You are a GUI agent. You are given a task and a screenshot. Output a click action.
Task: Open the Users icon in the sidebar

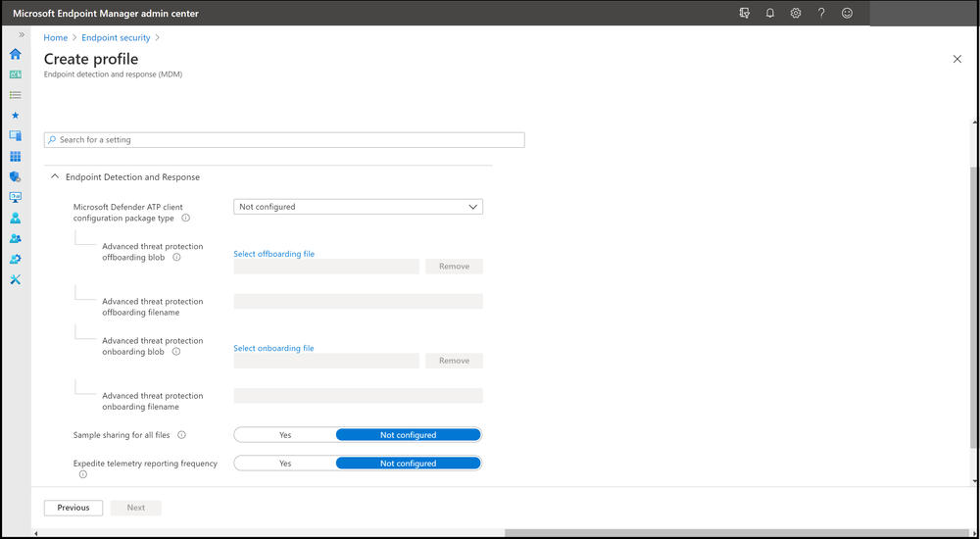(16, 219)
